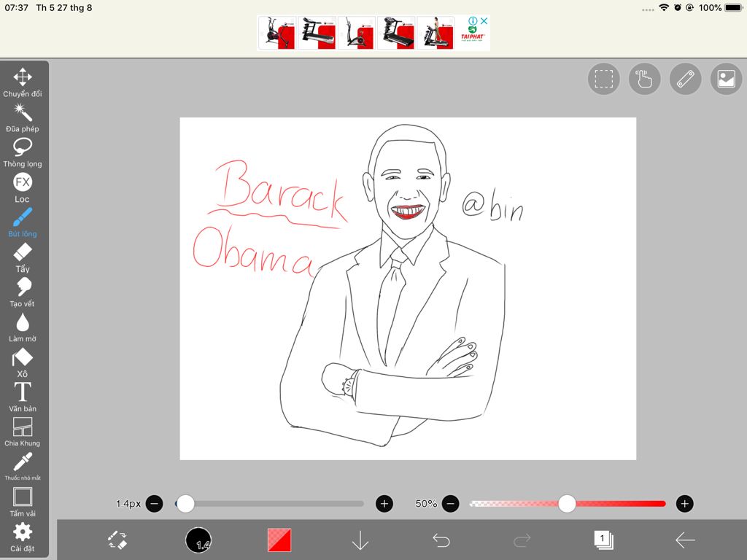Select the Thuốc nhỏ mắt eyedropper tool
Image resolution: width=747 pixels, height=560 pixels.
tap(23, 467)
